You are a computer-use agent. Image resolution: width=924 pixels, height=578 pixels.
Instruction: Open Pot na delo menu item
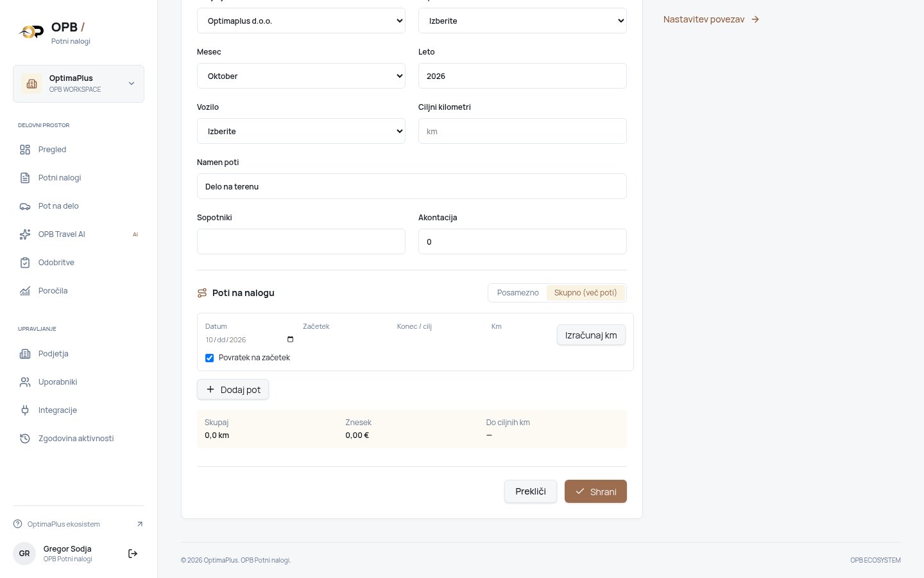click(78, 206)
